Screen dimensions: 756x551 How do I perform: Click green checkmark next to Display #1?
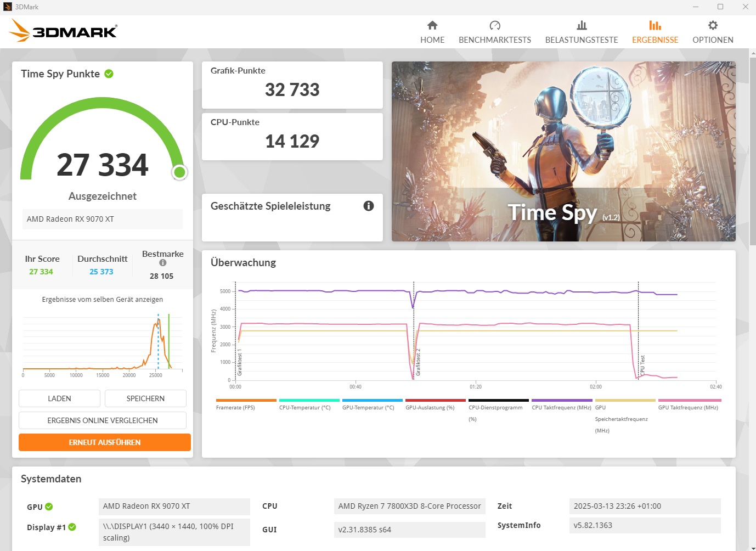72,527
